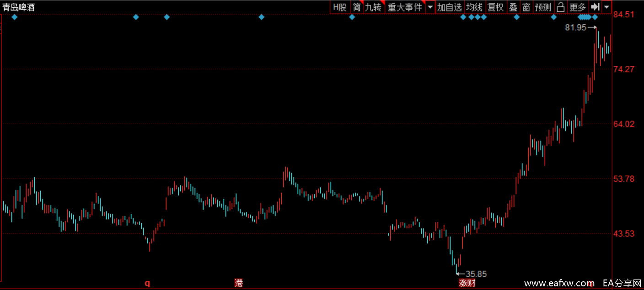This screenshot has height=290, width=644.
Task: Click the 涨财 marker below the low
Action: pyautogui.click(x=467, y=283)
